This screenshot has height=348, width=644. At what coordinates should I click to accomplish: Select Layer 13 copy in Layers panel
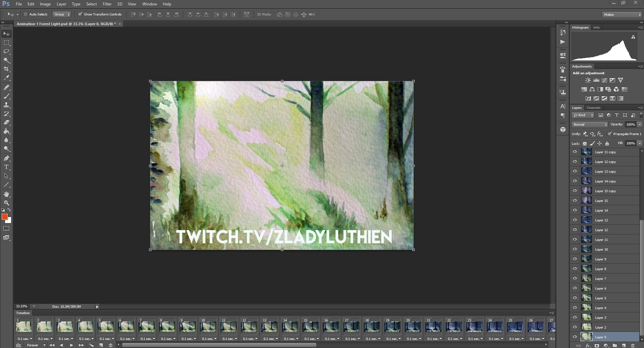[605, 172]
